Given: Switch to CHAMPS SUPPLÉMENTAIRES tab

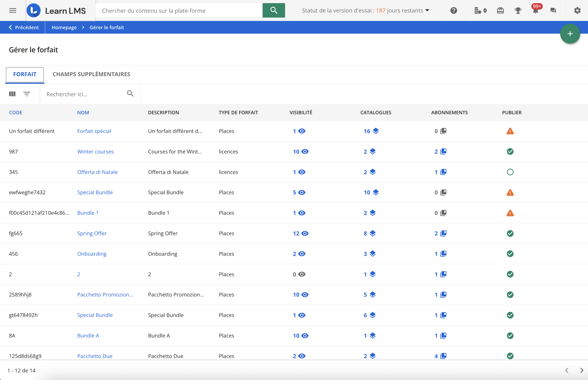Looking at the screenshot, I should coord(91,74).
